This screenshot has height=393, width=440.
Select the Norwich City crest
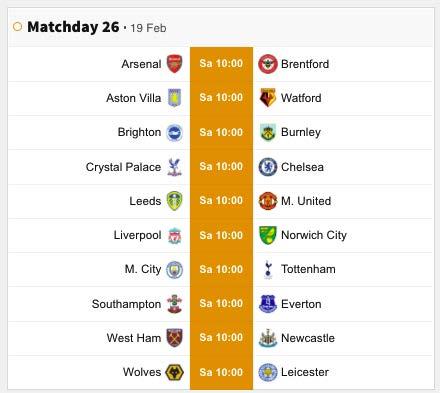click(268, 235)
